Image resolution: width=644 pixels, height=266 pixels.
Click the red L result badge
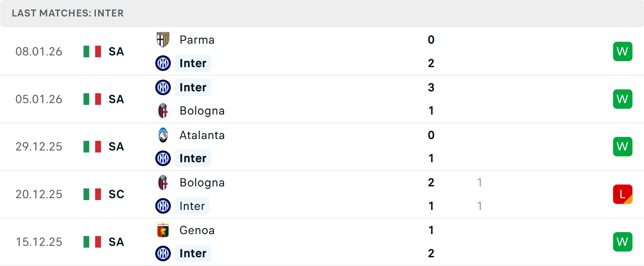point(623,194)
